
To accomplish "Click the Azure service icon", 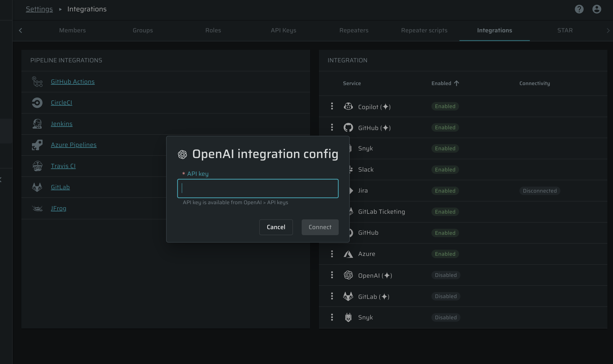I will (348, 254).
